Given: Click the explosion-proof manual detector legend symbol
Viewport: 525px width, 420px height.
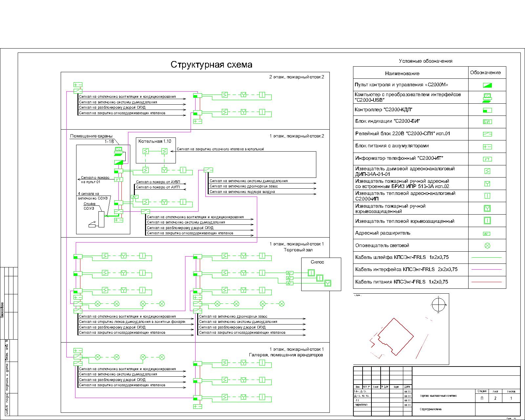Looking at the screenshot, I should (487, 208).
